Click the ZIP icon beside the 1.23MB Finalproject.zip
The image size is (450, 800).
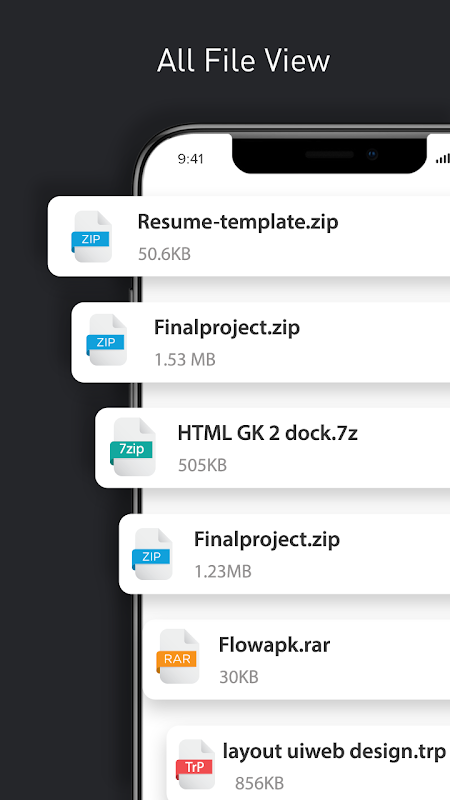click(x=152, y=554)
